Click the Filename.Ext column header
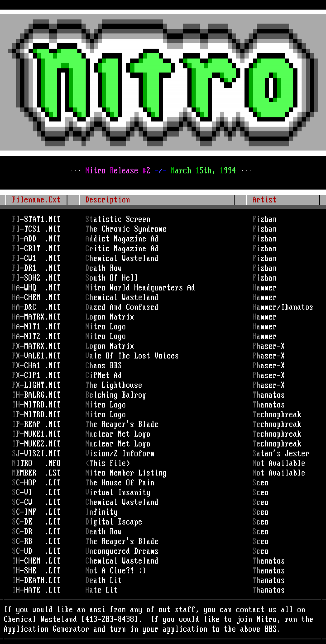 click(36, 200)
